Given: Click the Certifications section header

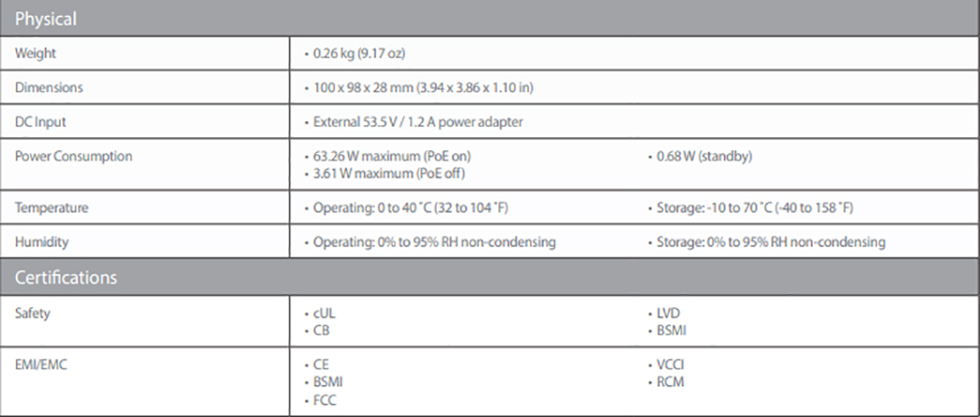Looking at the screenshot, I should pyautogui.click(x=65, y=277).
